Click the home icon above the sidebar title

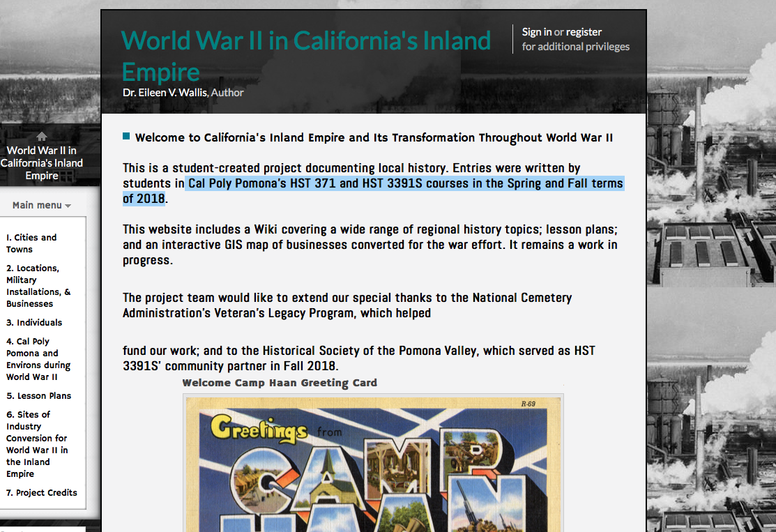(42, 136)
